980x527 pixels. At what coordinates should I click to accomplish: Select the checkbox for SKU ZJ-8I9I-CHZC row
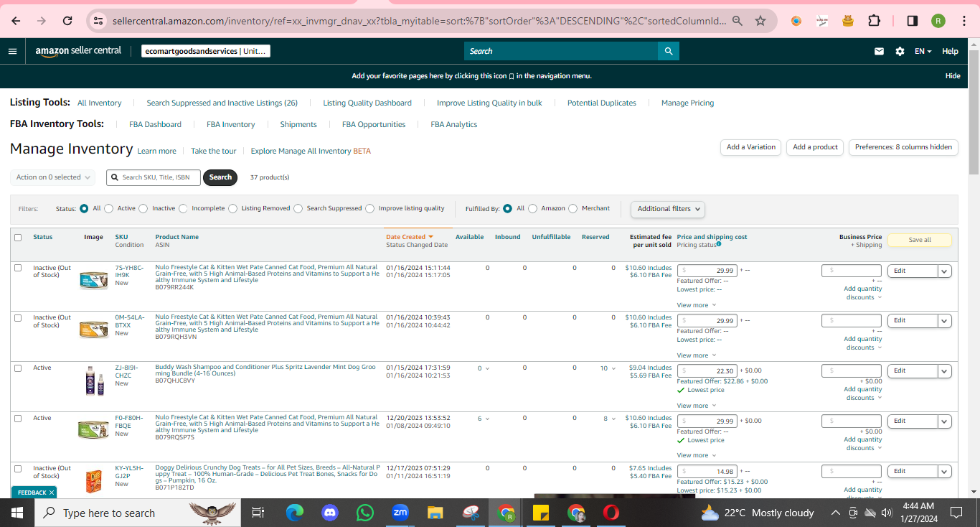coord(18,368)
